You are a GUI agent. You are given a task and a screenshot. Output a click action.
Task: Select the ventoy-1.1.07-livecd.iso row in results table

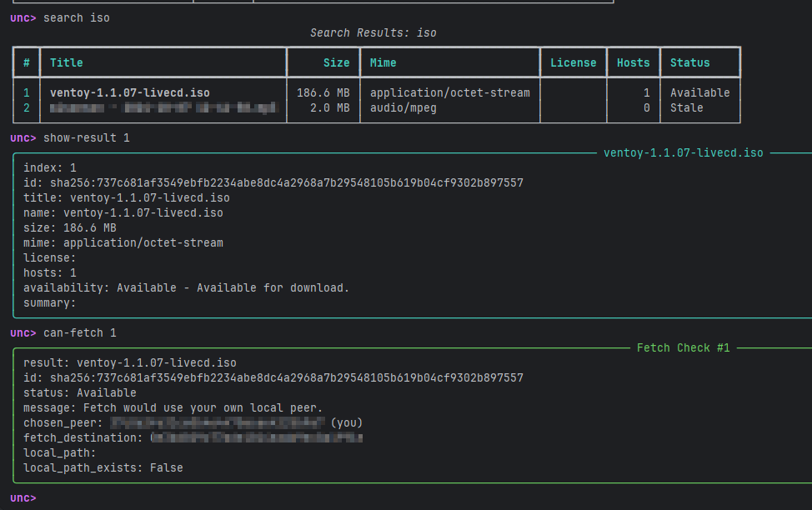click(x=129, y=92)
